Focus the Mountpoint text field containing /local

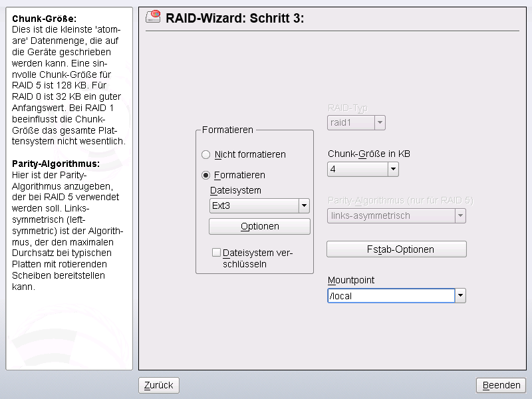pyautogui.click(x=390, y=296)
